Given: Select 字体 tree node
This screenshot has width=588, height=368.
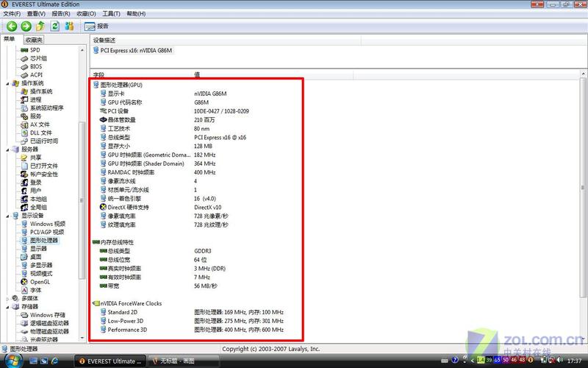Looking at the screenshot, I should point(35,290).
